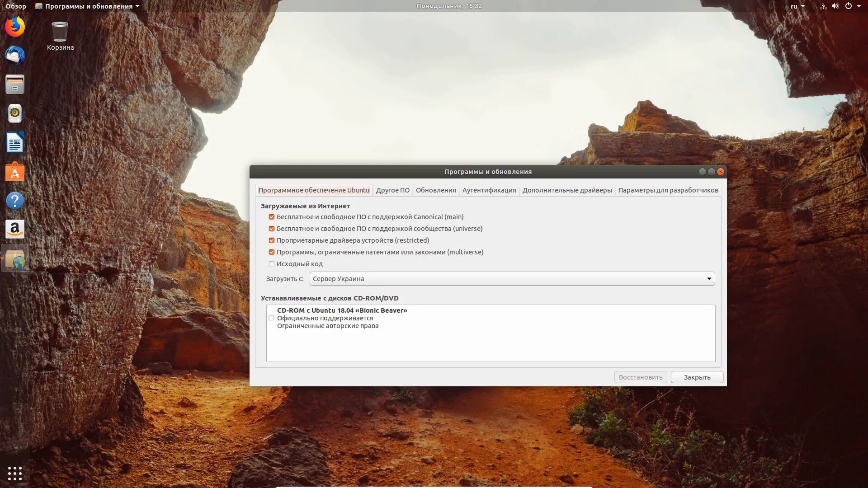868x488 pixels.
Task: Expand the Сервер Украина download server dropdown
Action: click(512, 279)
